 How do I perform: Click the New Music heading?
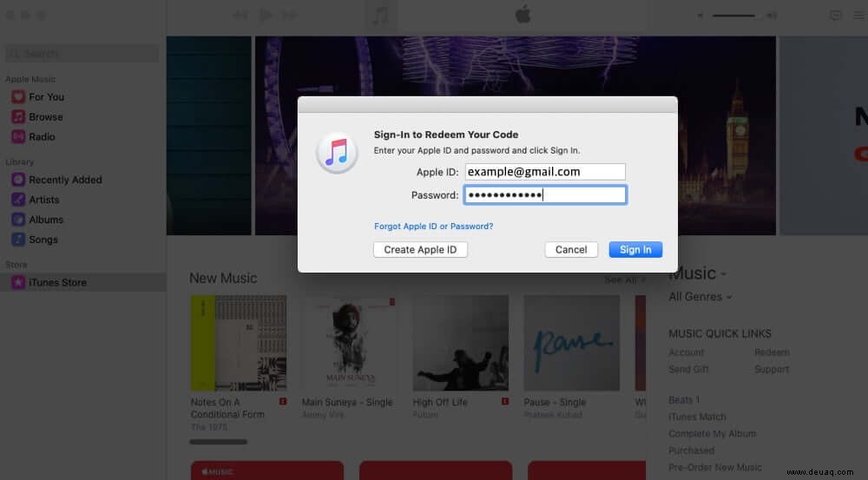click(223, 278)
